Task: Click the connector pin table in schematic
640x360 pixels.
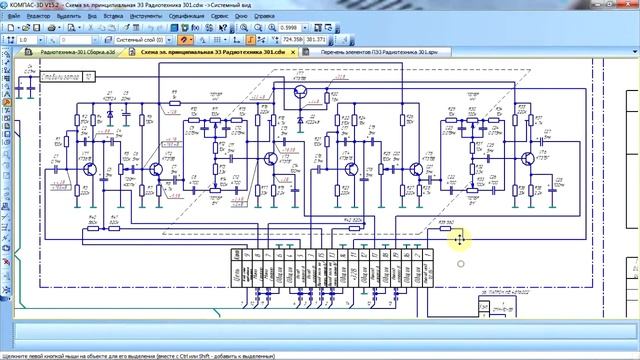Action: pyautogui.click(x=332, y=268)
